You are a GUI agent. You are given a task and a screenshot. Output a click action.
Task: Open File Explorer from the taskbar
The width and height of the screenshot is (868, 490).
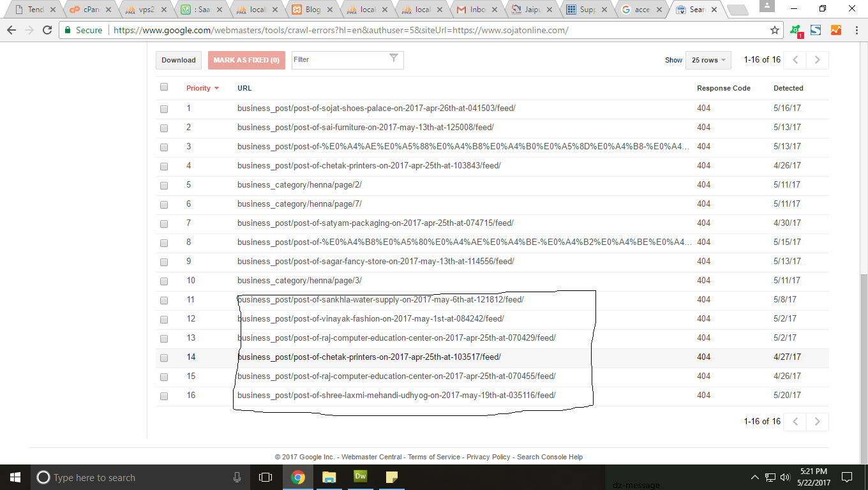(329, 477)
